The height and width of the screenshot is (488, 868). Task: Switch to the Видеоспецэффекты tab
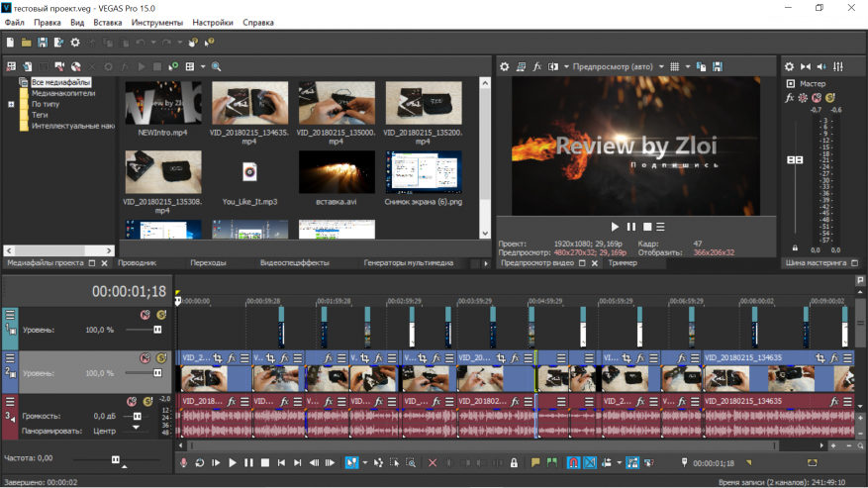[295, 263]
